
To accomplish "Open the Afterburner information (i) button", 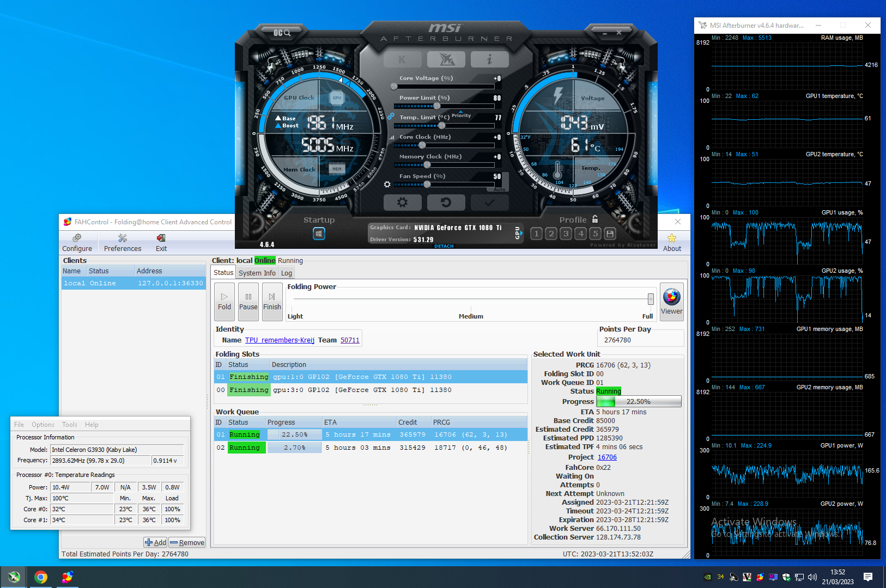I will [489, 59].
